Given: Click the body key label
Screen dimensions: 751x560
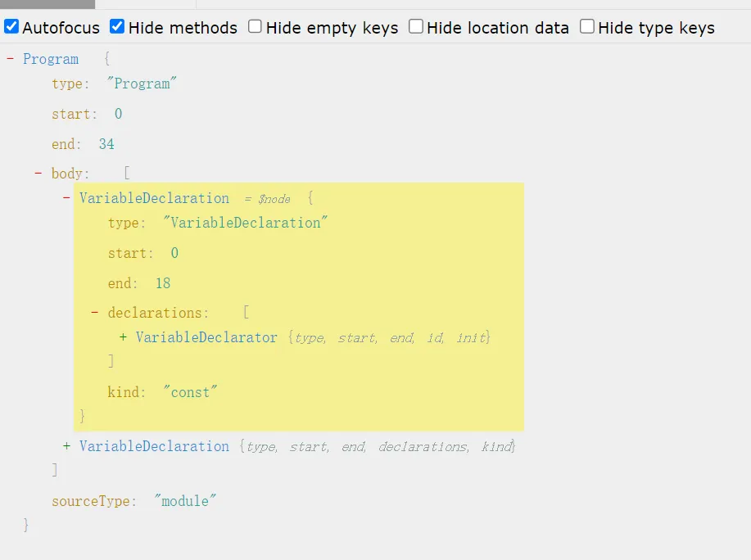Looking at the screenshot, I should tap(69, 174).
